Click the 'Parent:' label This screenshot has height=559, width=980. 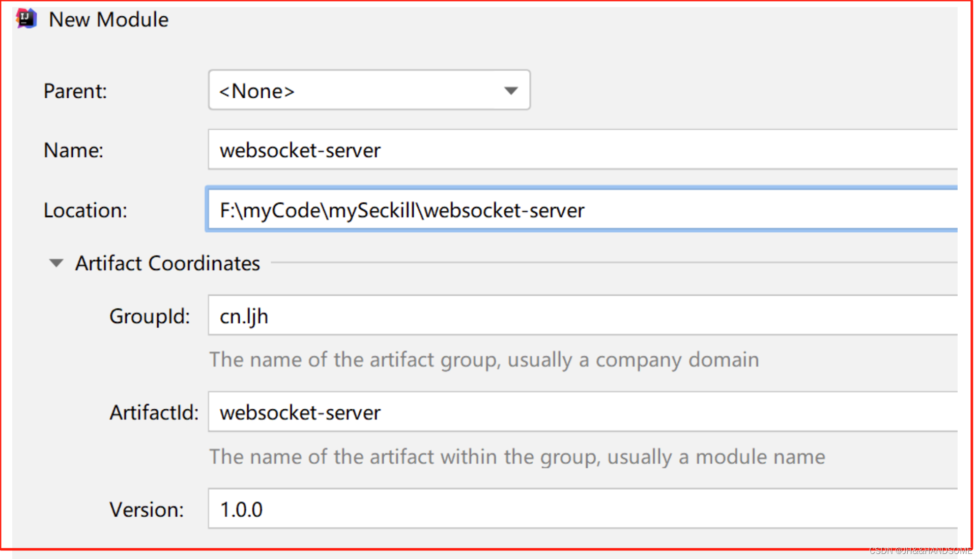75,92
